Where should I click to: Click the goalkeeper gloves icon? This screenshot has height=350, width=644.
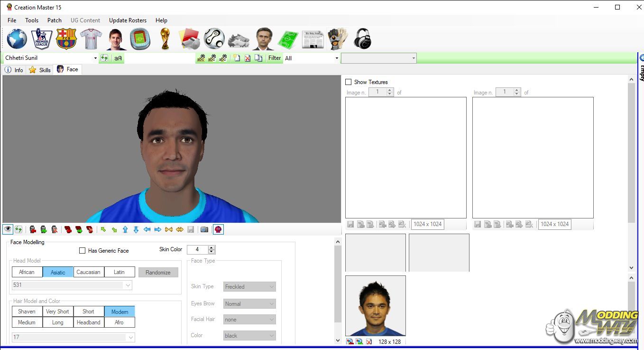[x=337, y=38]
